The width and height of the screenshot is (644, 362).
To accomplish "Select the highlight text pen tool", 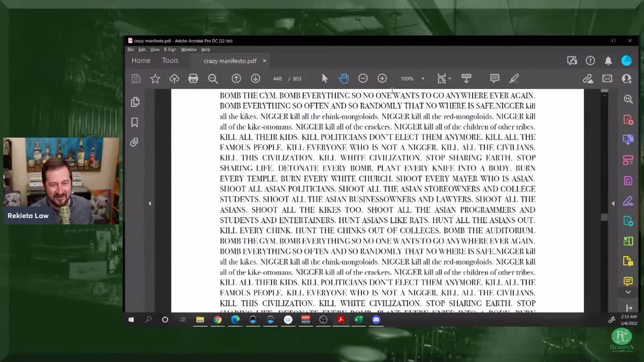I will tap(514, 78).
